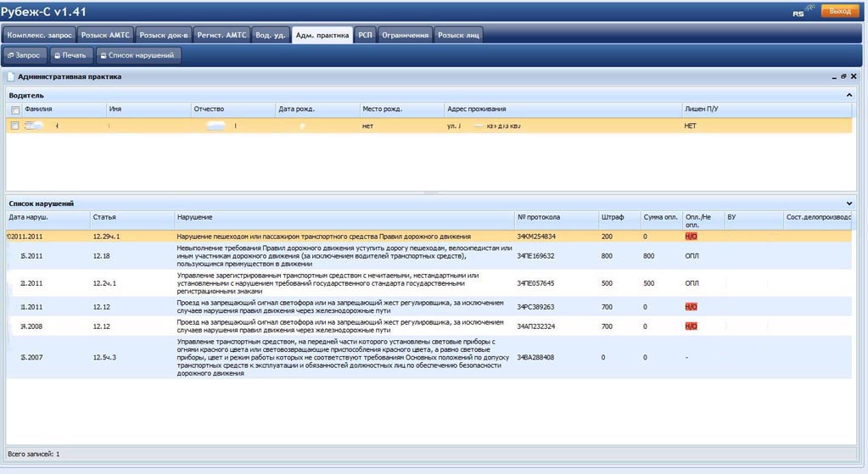
Task: Click the splitter handle between the two sections
Action: [431, 193]
